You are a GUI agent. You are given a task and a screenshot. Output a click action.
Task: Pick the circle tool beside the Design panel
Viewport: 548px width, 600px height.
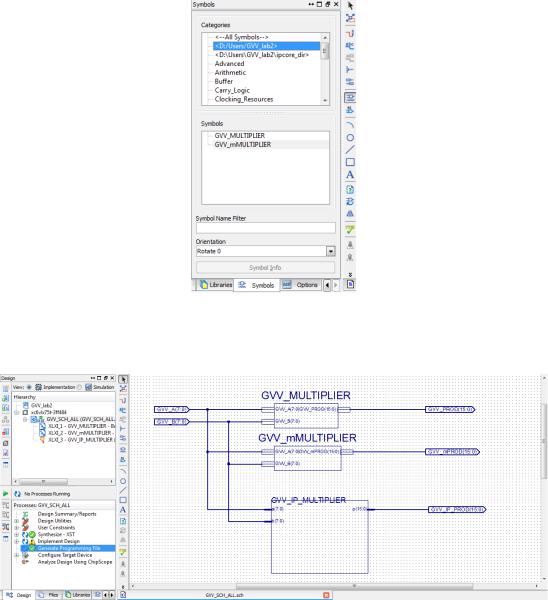tap(123, 481)
